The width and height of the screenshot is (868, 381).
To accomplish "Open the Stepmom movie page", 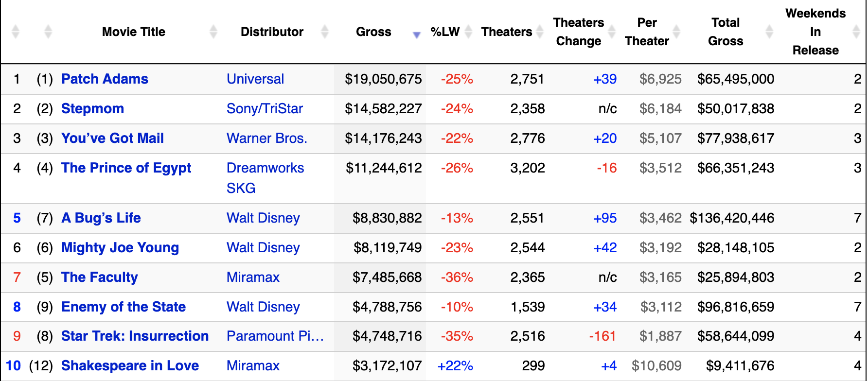I will pyautogui.click(x=92, y=109).
